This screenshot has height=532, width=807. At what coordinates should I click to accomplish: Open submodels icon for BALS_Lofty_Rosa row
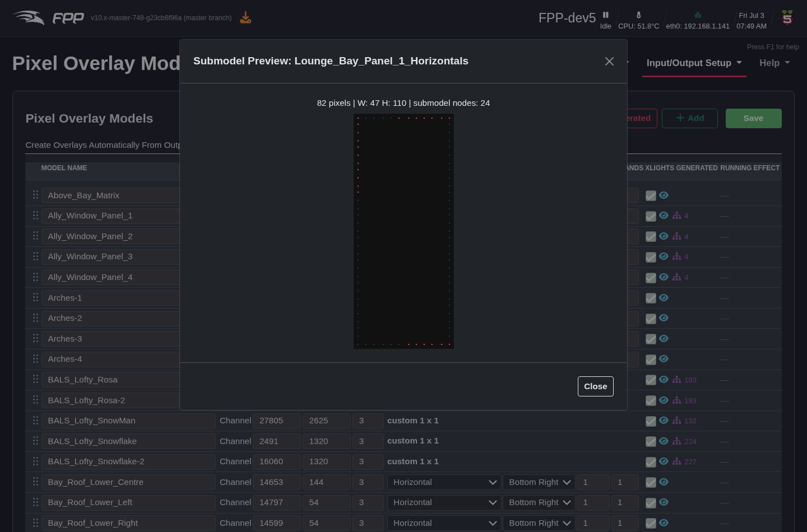(676, 380)
